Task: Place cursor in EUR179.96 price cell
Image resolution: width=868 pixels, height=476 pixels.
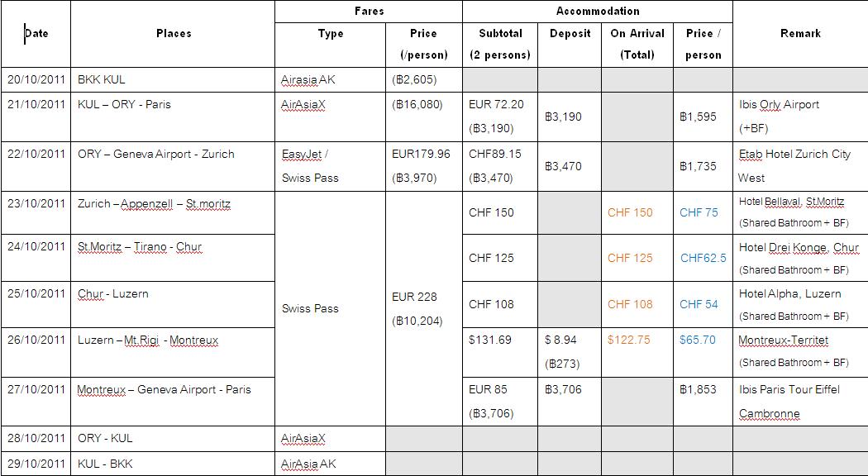Action: (423, 166)
